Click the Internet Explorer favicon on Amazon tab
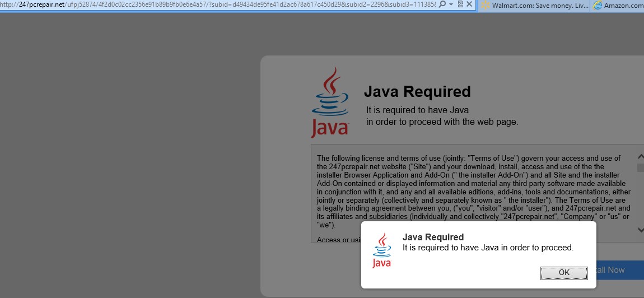This screenshot has height=298, width=644. 598,5
